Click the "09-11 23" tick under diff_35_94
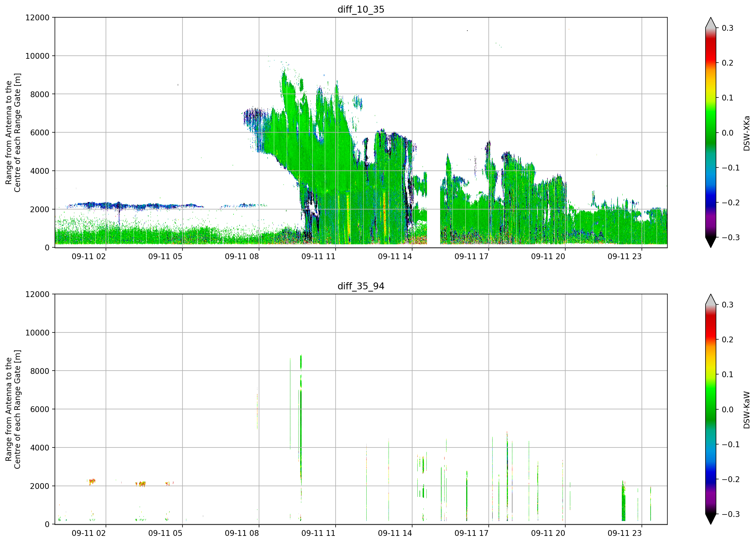Screen dimensions: 756x543 [x=625, y=533]
